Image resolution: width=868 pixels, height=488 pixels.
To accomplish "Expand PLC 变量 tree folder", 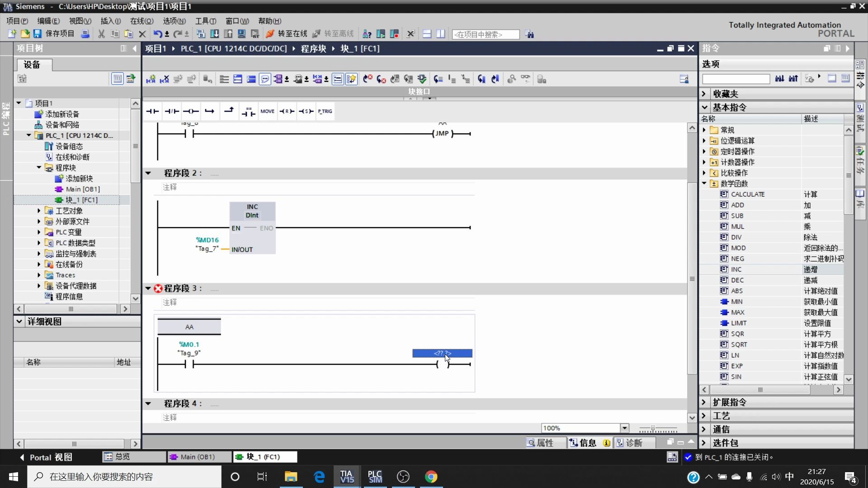I will click(x=39, y=232).
